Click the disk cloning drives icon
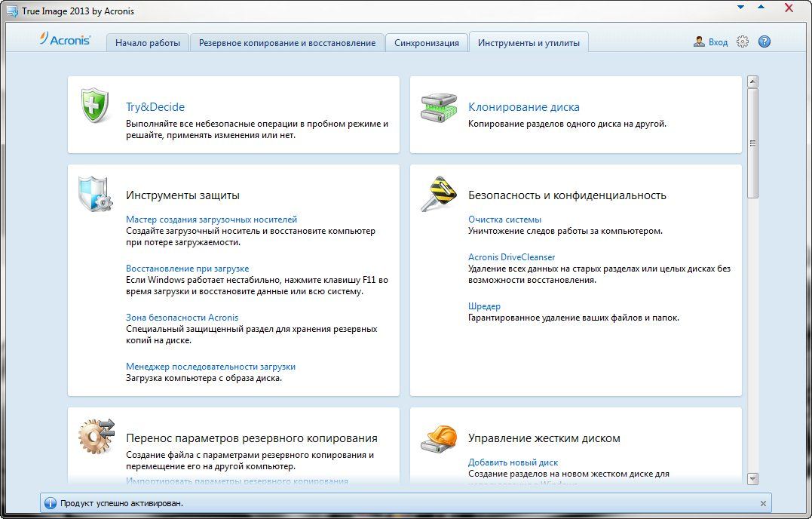 coord(438,108)
